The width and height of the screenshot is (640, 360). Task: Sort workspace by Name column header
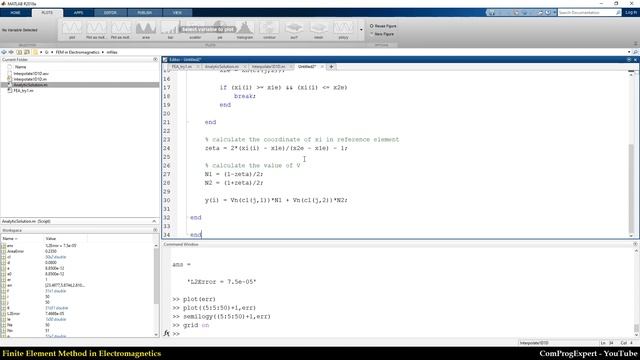(x=22, y=238)
